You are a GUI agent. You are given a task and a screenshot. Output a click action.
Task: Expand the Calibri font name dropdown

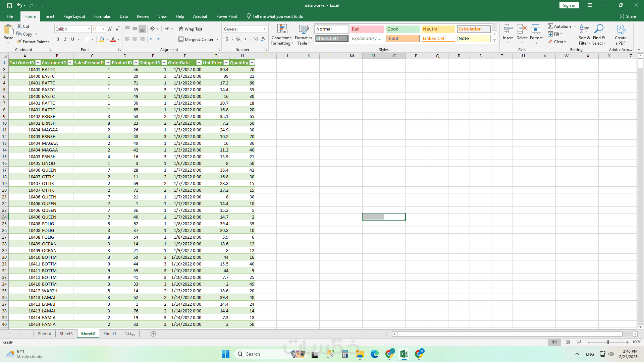89,29
